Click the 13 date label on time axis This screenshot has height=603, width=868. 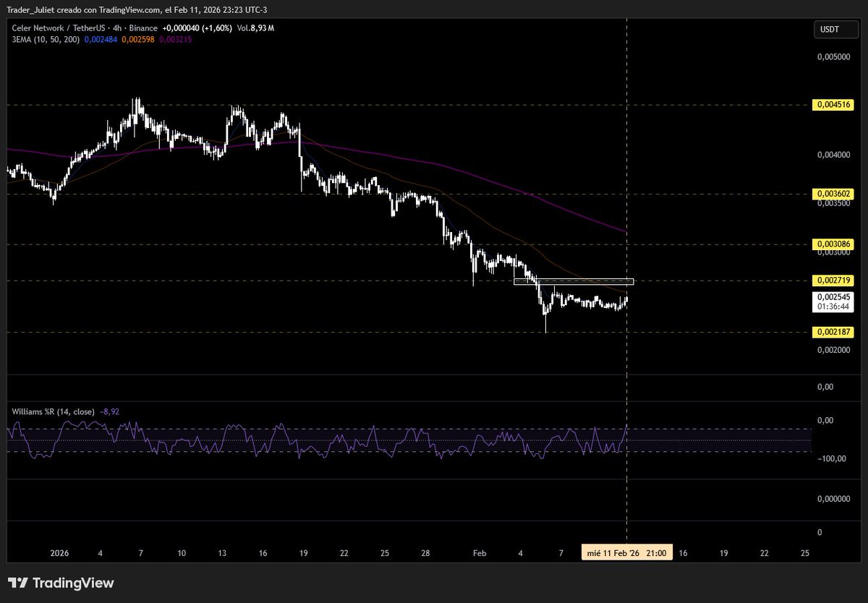[x=222, y=552]
